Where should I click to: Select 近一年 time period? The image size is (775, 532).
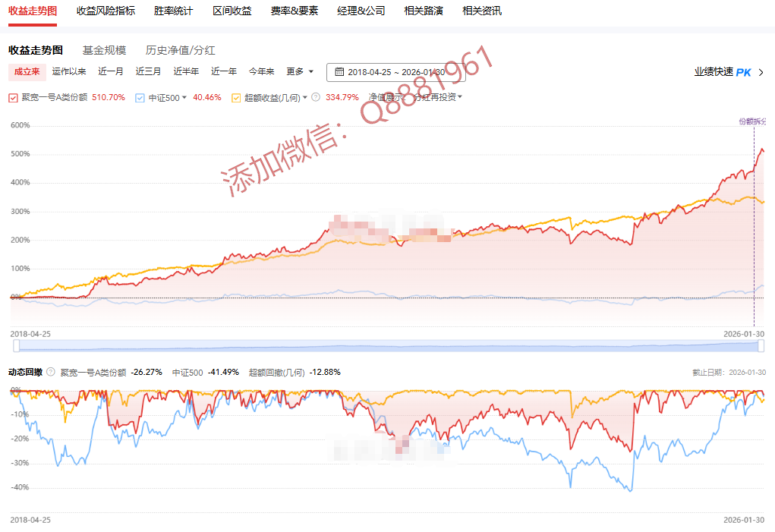[x=224, y=71]
